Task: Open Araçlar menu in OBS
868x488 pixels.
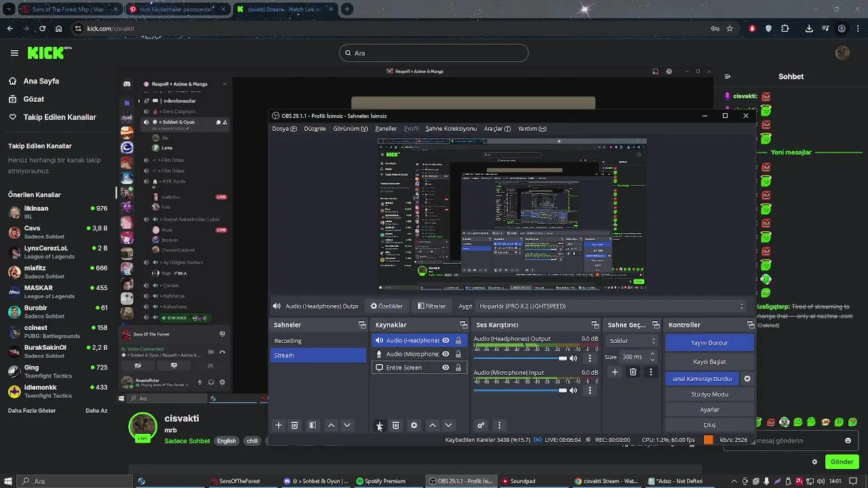Action: tap(497, 128)
